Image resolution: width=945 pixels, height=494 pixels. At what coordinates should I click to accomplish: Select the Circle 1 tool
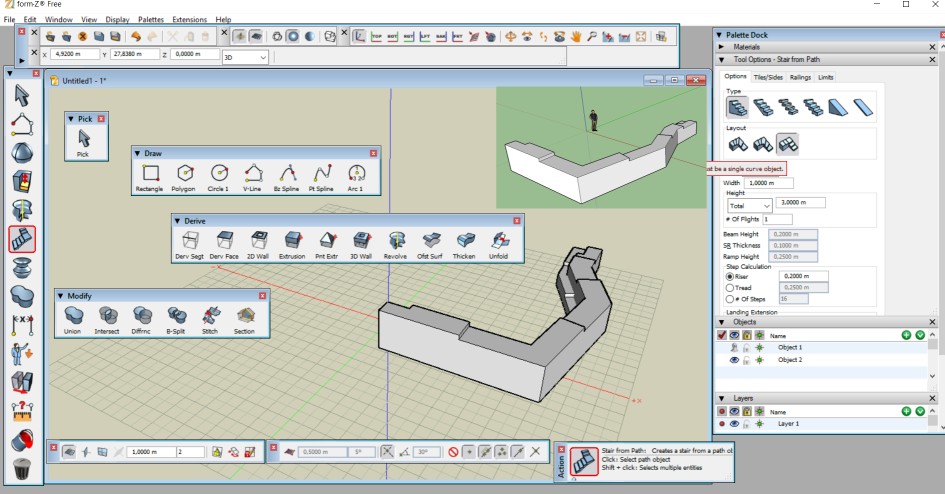coord(218,178)
